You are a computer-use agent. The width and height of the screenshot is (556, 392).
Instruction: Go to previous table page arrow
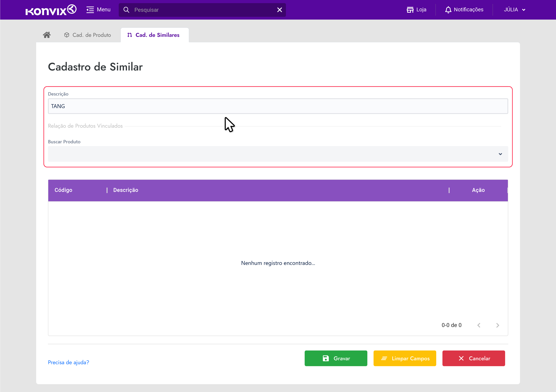click(479, 325)
